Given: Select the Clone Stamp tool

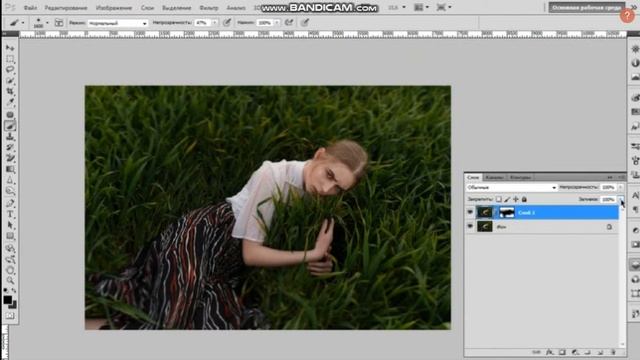Looking at the screenshot, I should coord(10,137).
